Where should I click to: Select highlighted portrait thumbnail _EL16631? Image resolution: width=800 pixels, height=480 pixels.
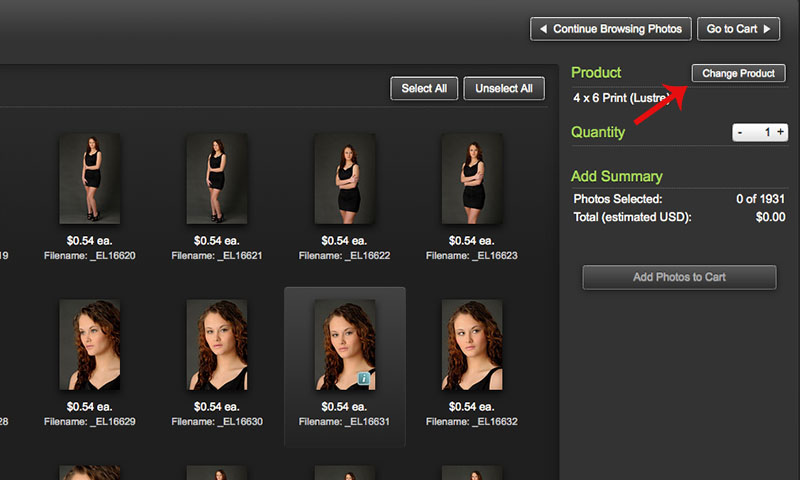(x=343, y=343)
